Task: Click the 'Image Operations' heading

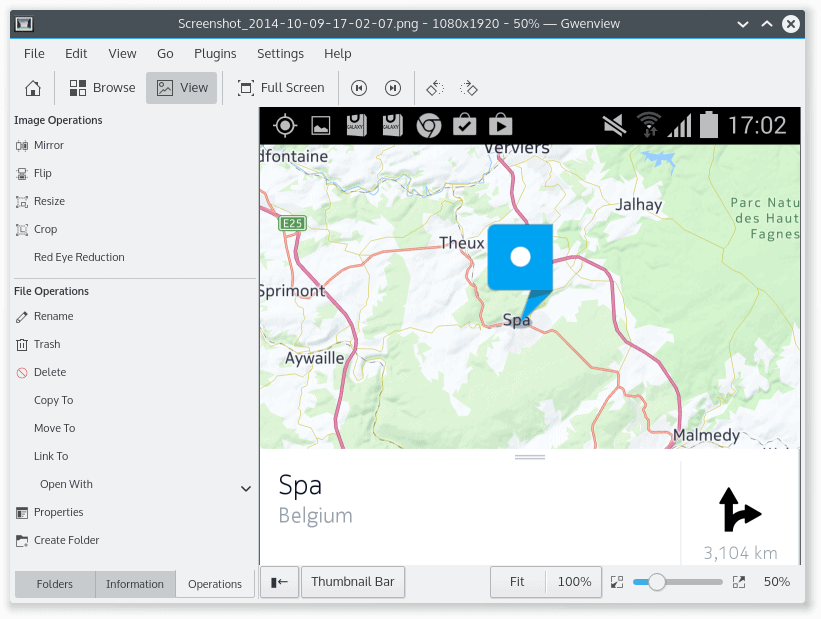Action: tap(58, 120)
